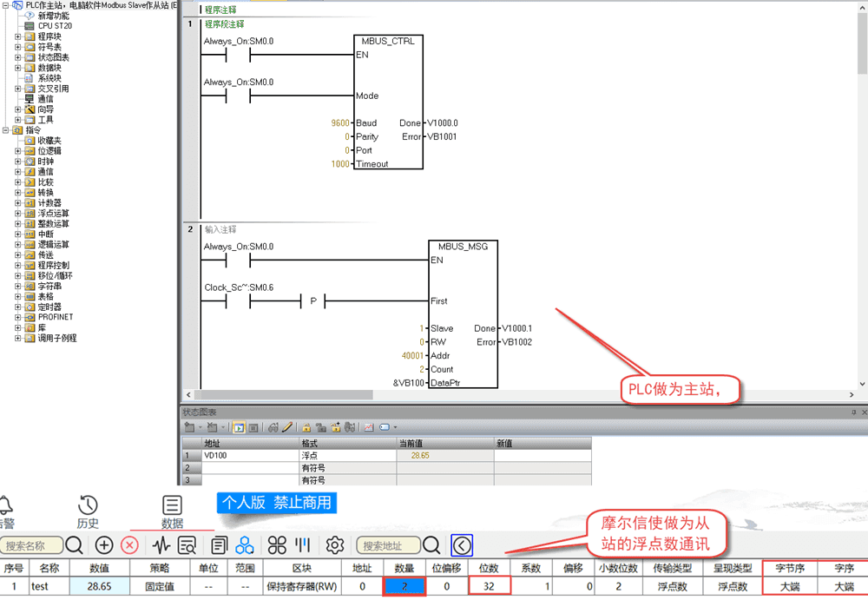Select CPU ST20 in project tree
Viewport: 868px width, 607px height.
(x=55, y=26)
